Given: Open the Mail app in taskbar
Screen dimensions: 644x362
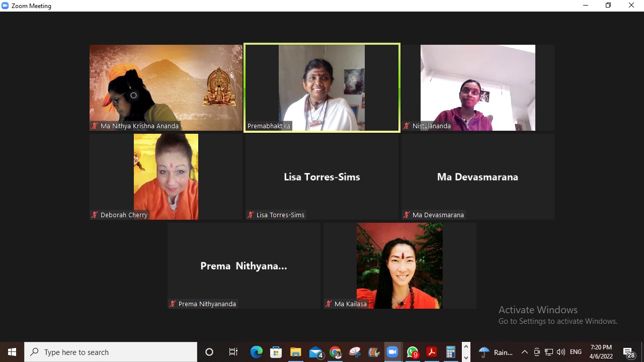Looking at the screenshot, I should click(315, 352).
